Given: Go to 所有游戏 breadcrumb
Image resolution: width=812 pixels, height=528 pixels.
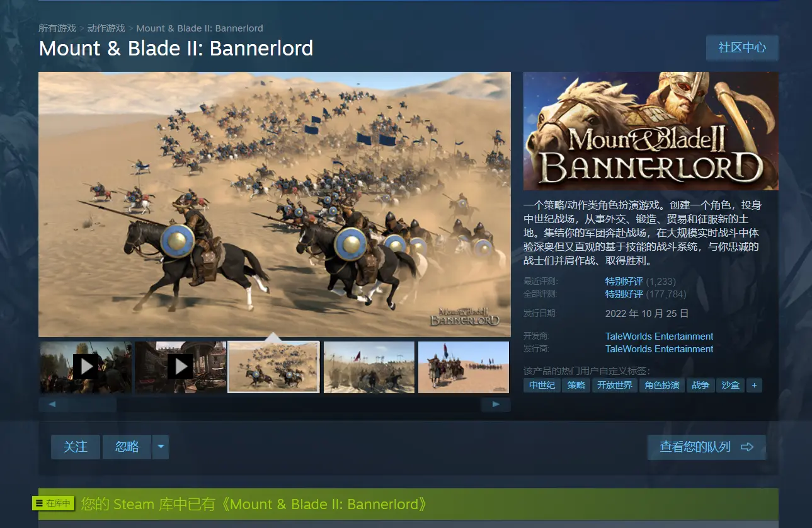Looking at the screenshot, I should click(57, 28).
